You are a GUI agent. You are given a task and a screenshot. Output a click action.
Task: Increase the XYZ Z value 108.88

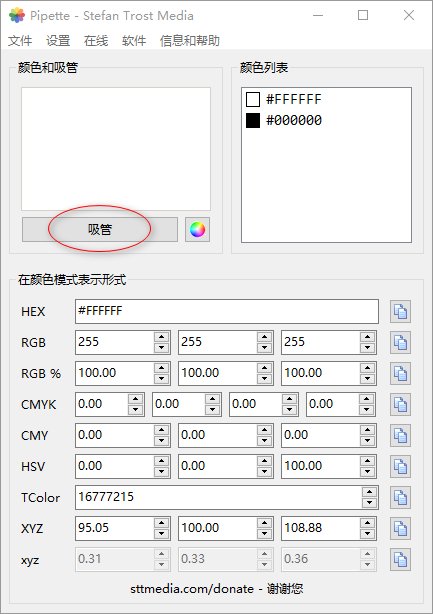(x=368, y=523)
